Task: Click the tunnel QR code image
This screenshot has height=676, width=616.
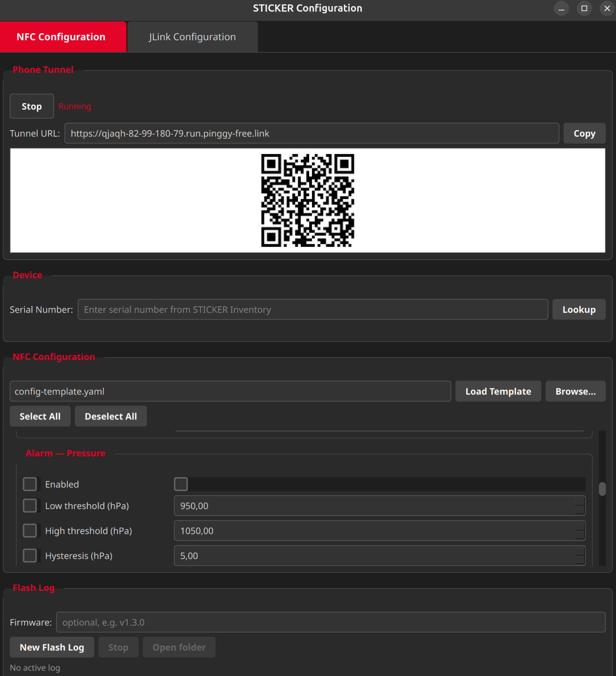Action: [308, 200]
